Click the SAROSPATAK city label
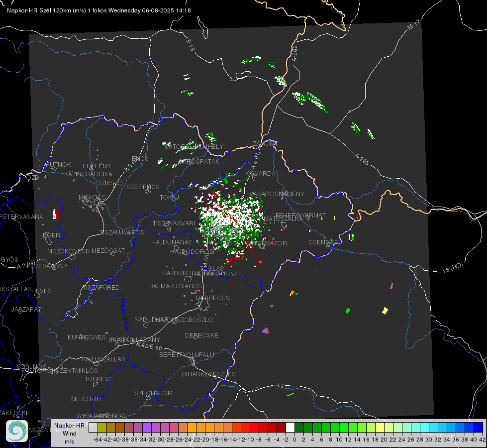This screenshot has height=448, width=487. tap(199, 162)
